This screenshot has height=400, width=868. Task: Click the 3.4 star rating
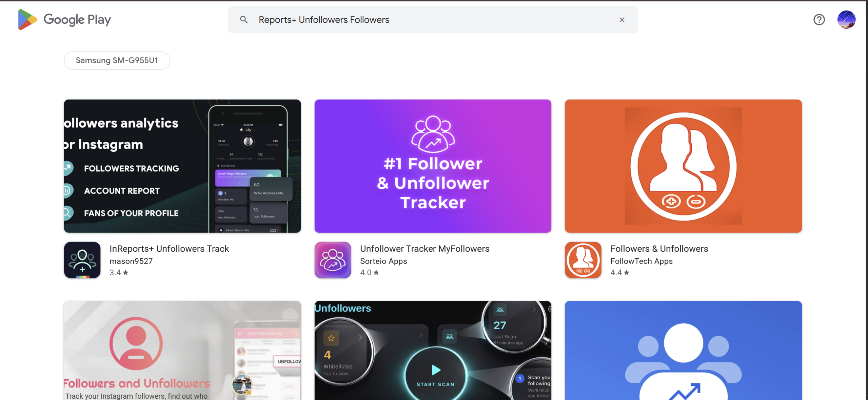tap(119, 272)
